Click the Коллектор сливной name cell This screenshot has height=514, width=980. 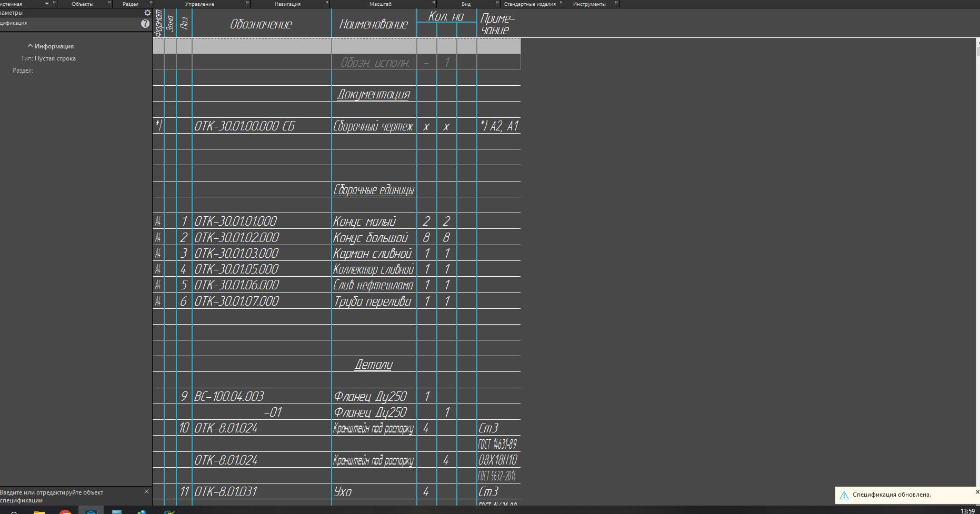tap(374, 269)
